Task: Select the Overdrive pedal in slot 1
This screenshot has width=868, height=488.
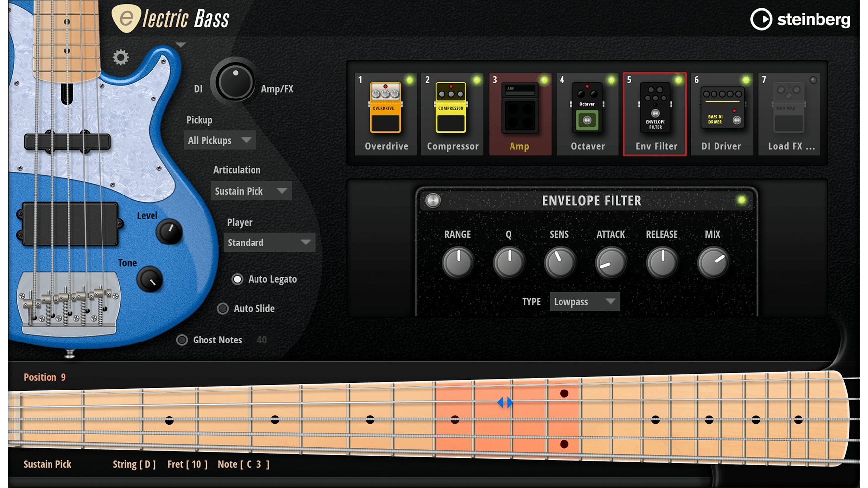Action: coord(386,114)
